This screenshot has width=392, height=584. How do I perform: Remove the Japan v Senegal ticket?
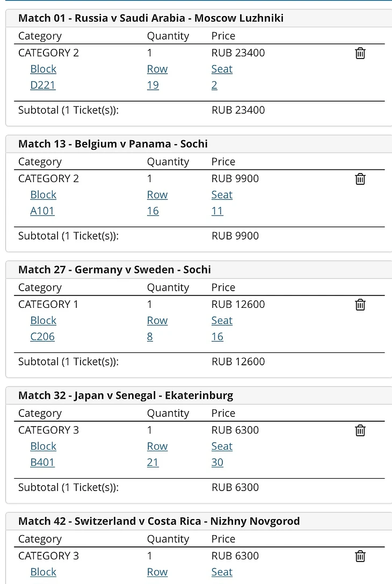pyautogui.click(x=360, y=430)
